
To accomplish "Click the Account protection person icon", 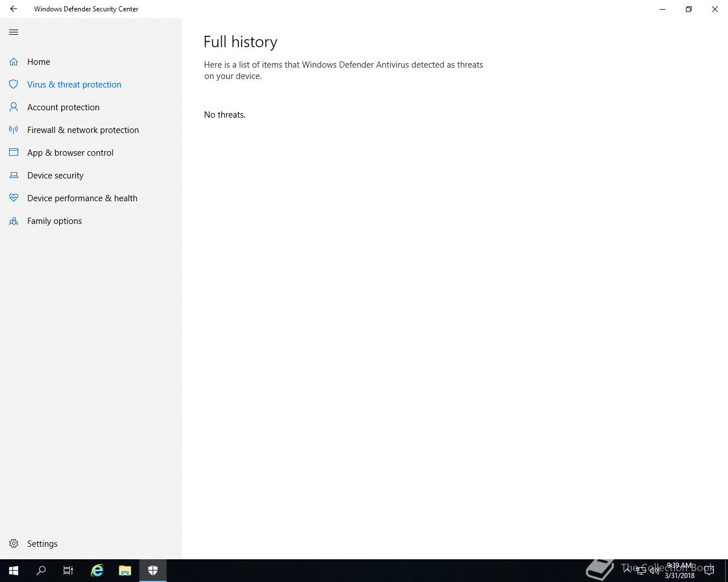I will (x=14, y=107).
